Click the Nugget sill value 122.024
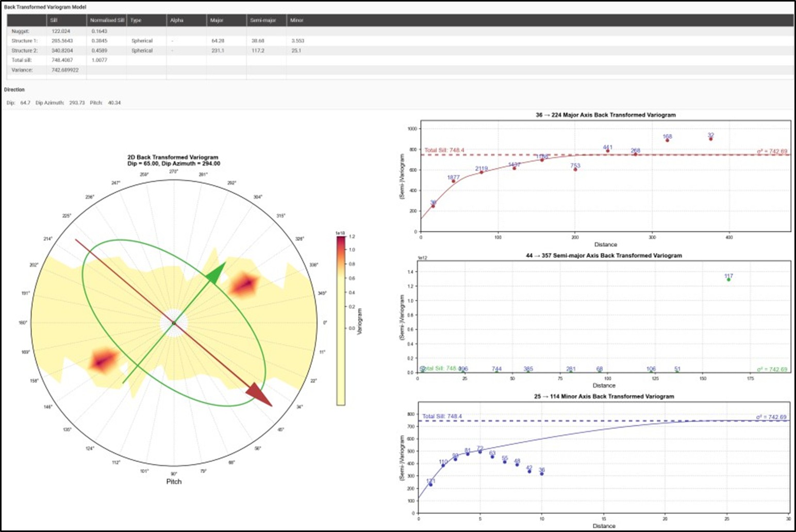This screenshot has width=796, height=532. (x=61, y=31)
